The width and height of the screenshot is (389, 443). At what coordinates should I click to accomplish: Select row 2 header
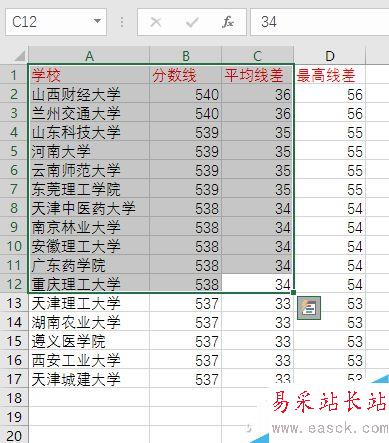14,94
